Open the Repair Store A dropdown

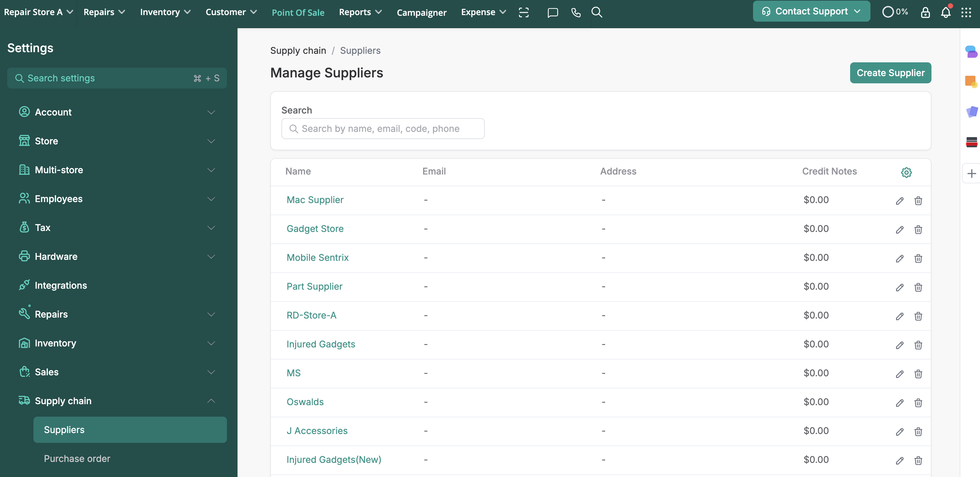(x=38, y=12)
